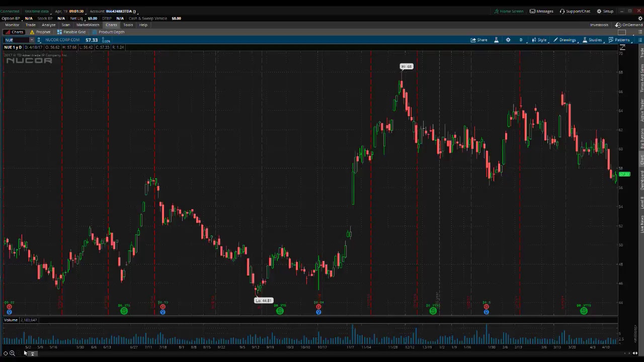
Task: Open Active Trader sidebar gadget
Action: (641, 110)
